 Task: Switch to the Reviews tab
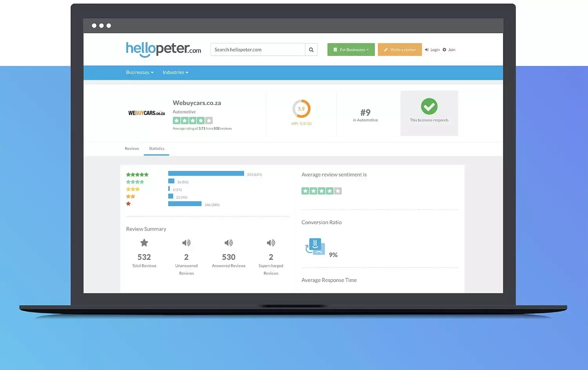(x=132, y=149)
